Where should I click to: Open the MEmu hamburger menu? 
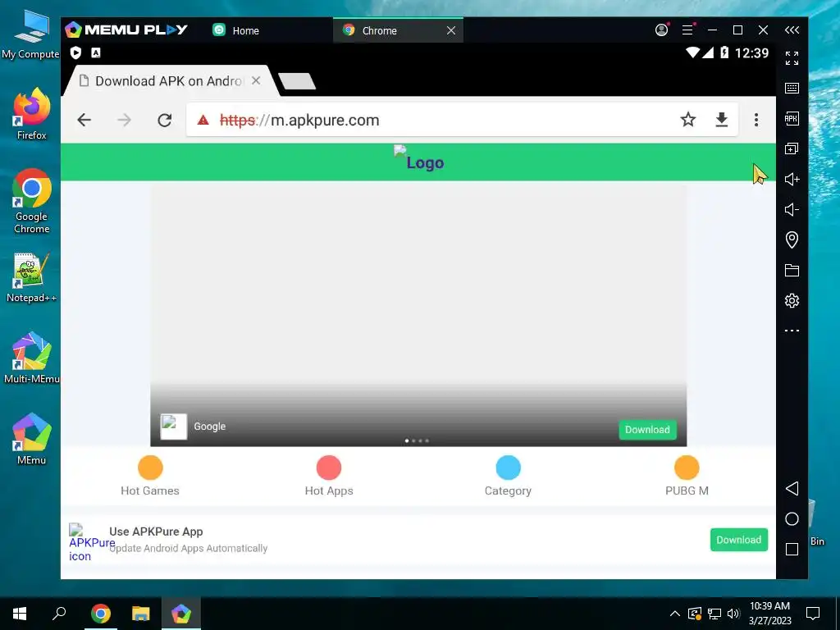pyautogui.click(x=688, y=30)
